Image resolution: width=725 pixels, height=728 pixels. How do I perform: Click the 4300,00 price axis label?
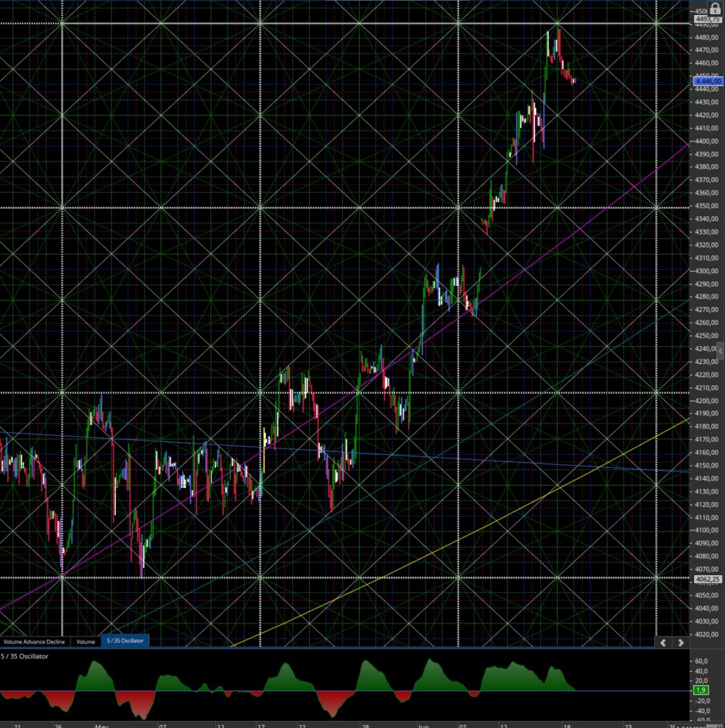tap(707, 271)
